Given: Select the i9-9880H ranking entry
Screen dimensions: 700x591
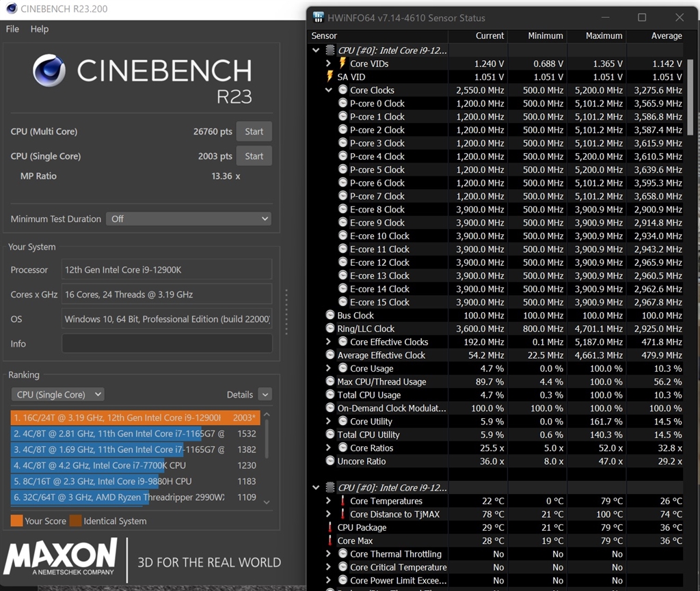Looking at the screenshot, I should (135, 481).
